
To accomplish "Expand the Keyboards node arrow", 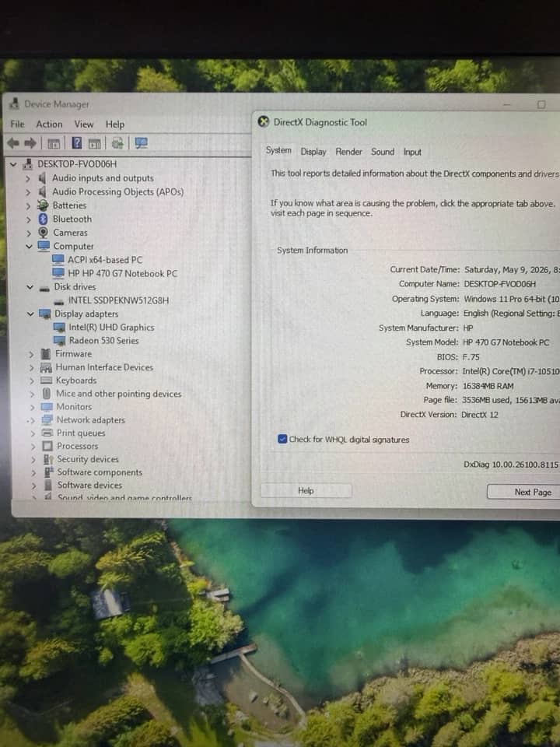I will (x=32, y=381).
